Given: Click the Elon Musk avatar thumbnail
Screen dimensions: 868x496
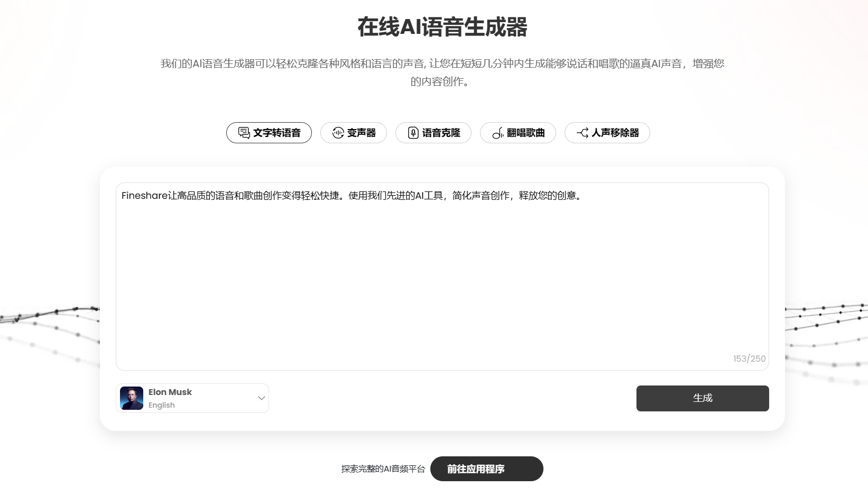Looking at the screenshot, I should click(132, 398).
